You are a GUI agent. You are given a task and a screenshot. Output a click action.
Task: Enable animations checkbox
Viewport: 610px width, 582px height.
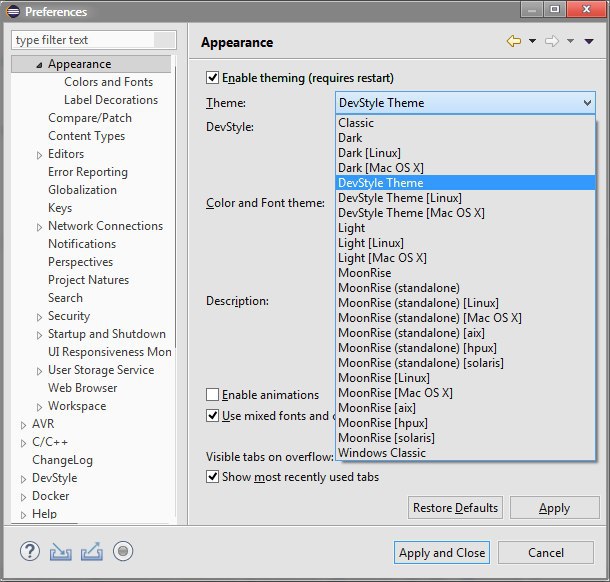(x=212, y=394)
